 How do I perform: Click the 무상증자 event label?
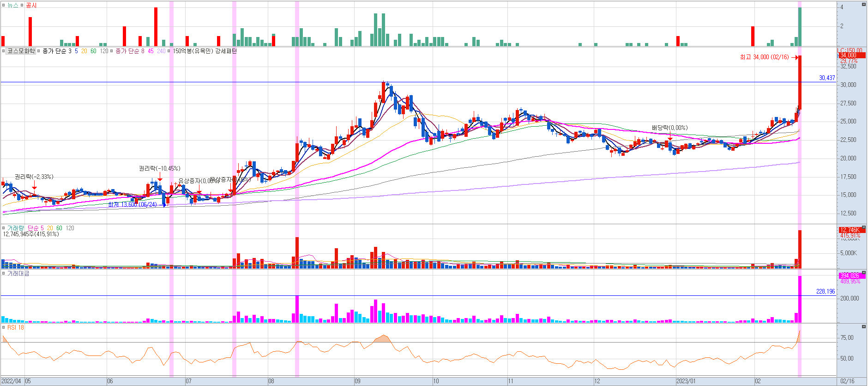click(230, 179)
